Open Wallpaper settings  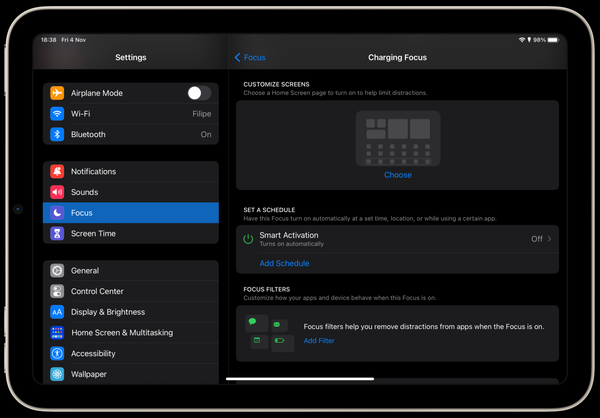point(131,374)
